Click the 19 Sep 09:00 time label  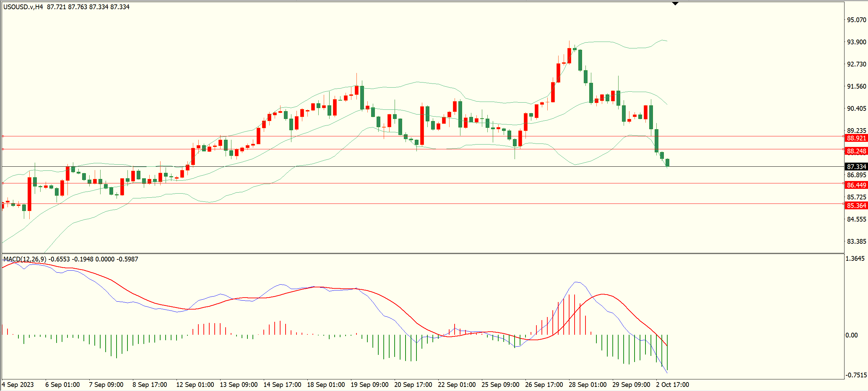click(369, 385)
